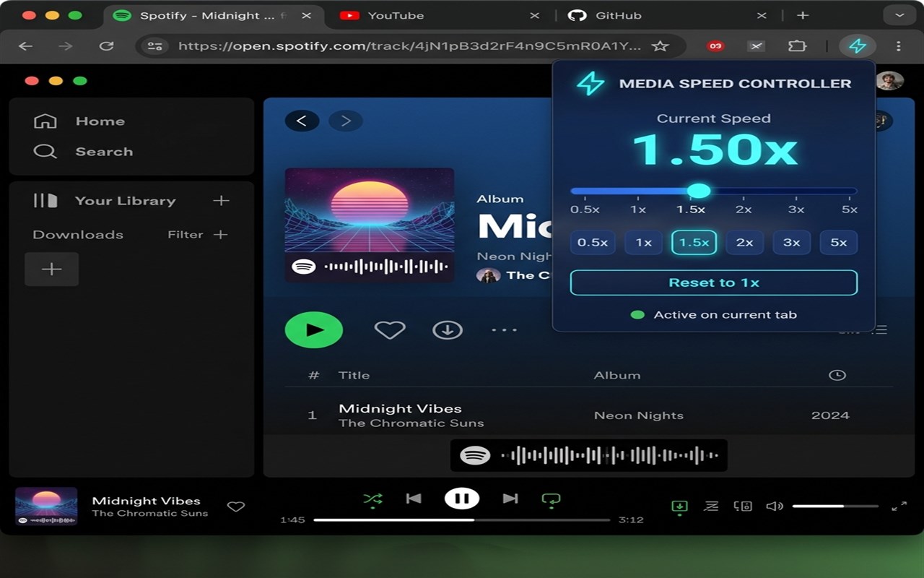Screen dimensions: 924x578
Task: Open the tab search dropdown chevron
Action: coord(899,15)
